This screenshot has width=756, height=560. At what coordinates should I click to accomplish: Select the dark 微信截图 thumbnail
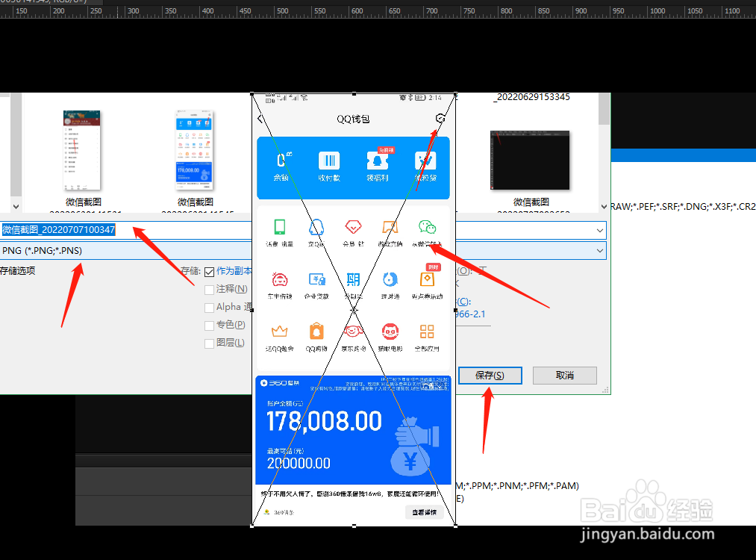click(530, 160)
